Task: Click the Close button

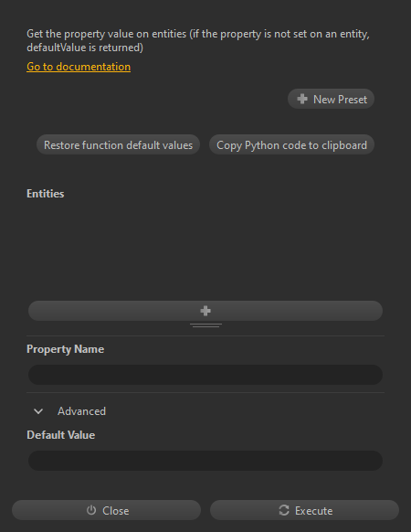Action: [x=107, y=510]
